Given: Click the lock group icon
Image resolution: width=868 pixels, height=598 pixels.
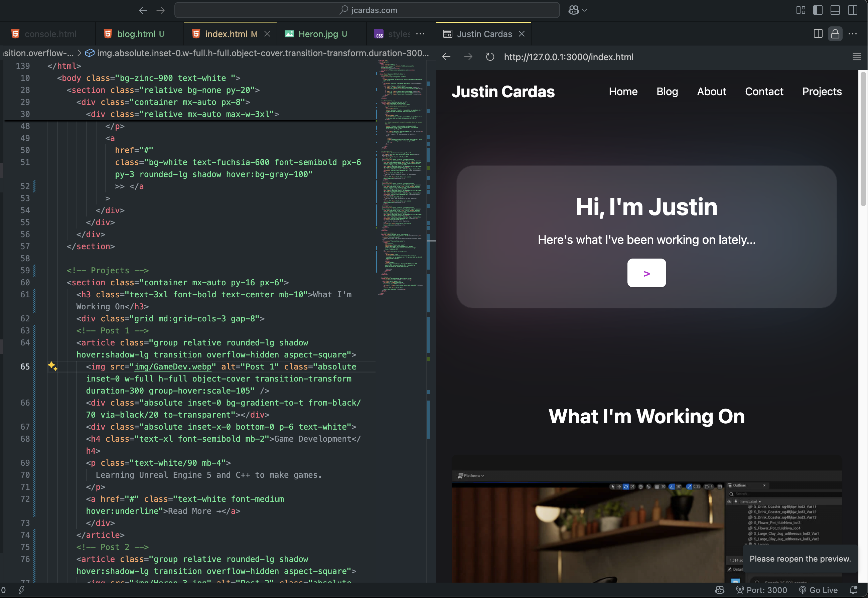Looking at the screenshot, I should pyautogui.click(x=835, y=34).
